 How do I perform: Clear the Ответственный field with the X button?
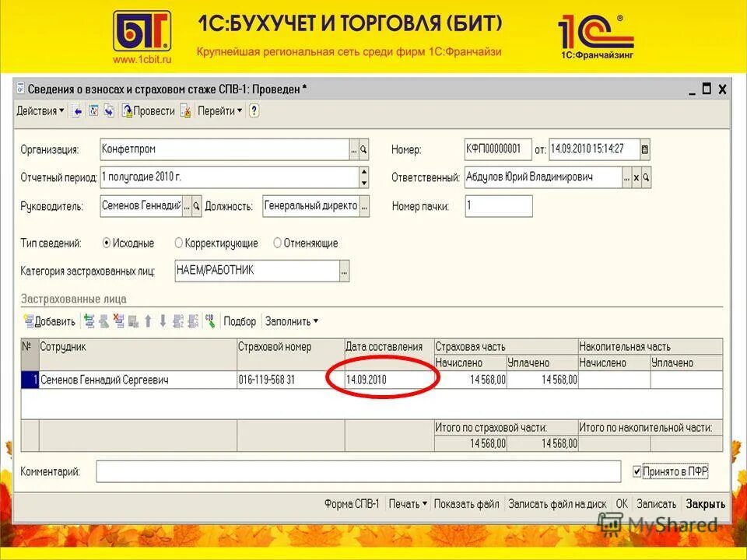pyautogui.click(x=636, y=177)
